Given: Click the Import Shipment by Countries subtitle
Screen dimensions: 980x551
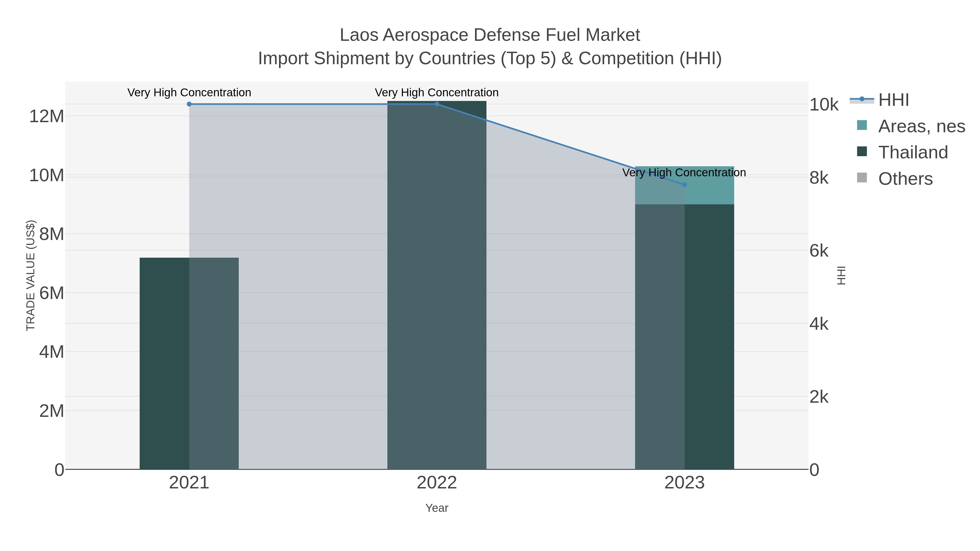Looking at the screenshot, I should (490, 59).
